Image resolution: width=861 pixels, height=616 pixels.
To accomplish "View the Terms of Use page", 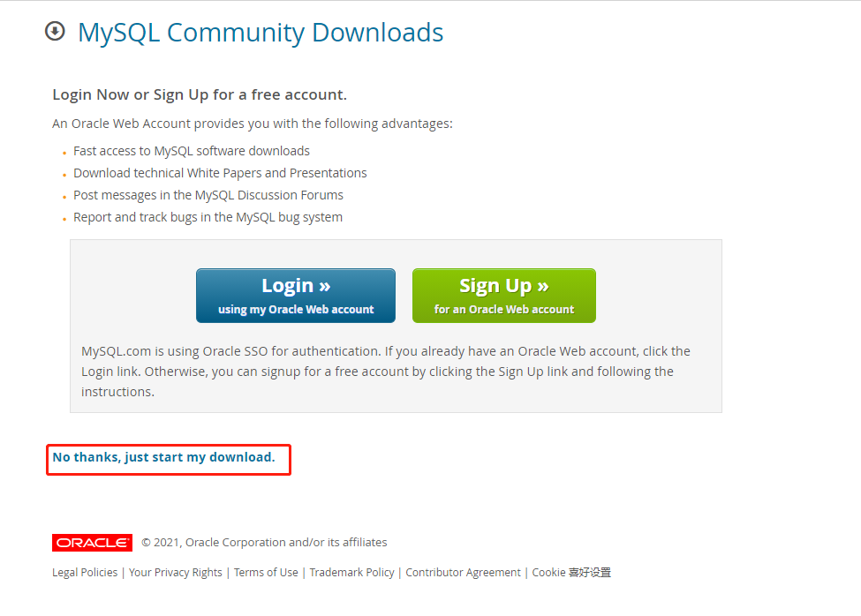I will [x=266, y=572].
